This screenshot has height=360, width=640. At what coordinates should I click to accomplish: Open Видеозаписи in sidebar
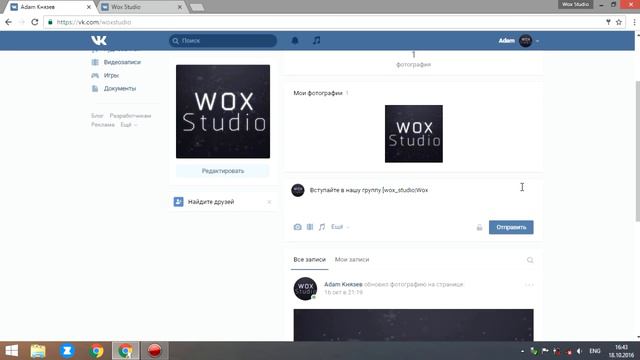point(122,62)
